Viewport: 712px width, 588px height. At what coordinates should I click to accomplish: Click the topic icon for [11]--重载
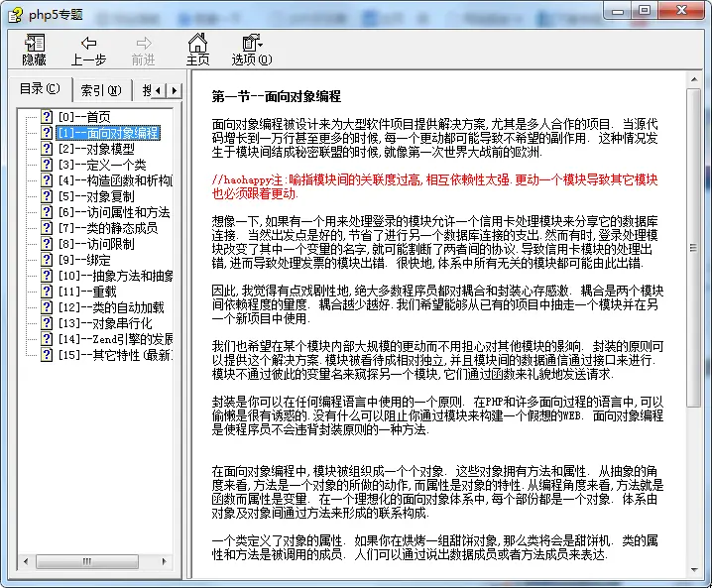point(47,292)
